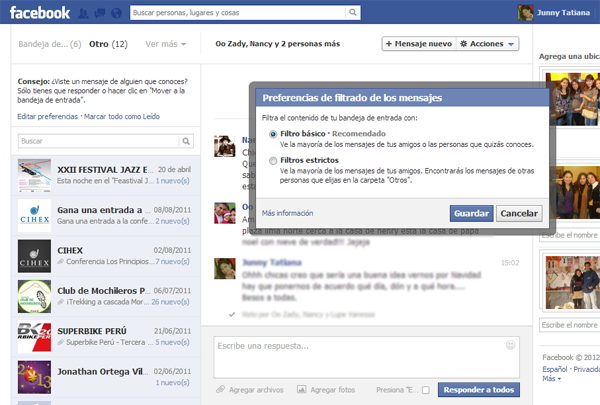
Task: Expand the Ver más dropdown
Action: tap(165, 44)
